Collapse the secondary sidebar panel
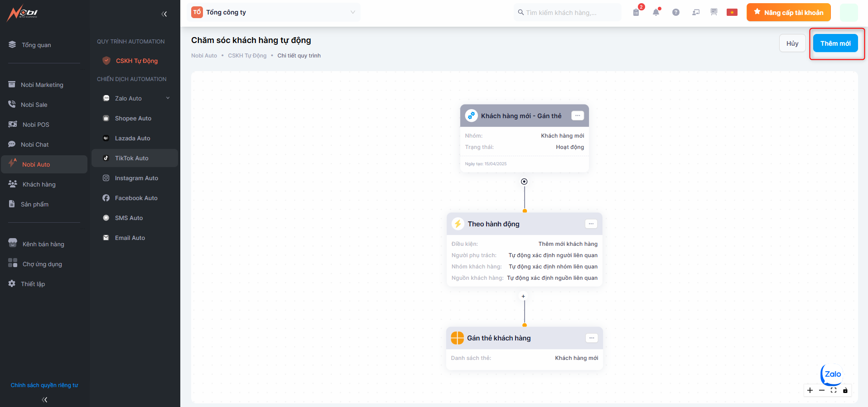This screenshot has width=868, height=407. 164,14
